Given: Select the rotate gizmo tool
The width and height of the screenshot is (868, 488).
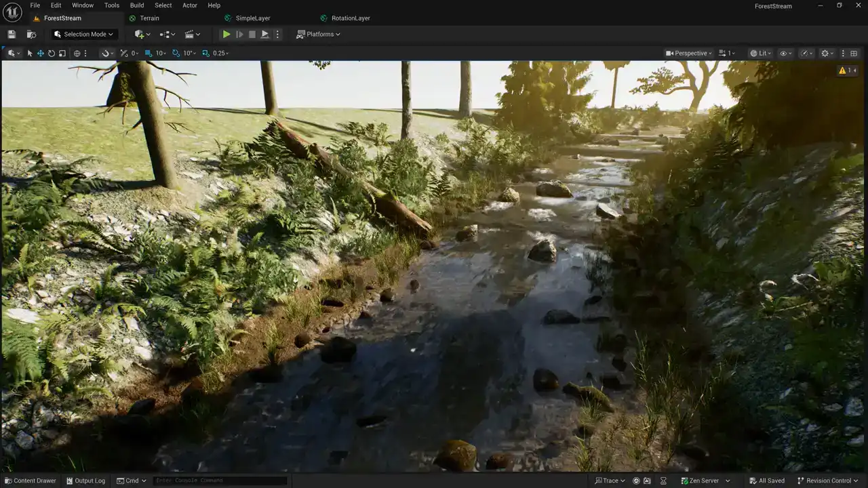Looking at the screenshot, I should [52, 53].
